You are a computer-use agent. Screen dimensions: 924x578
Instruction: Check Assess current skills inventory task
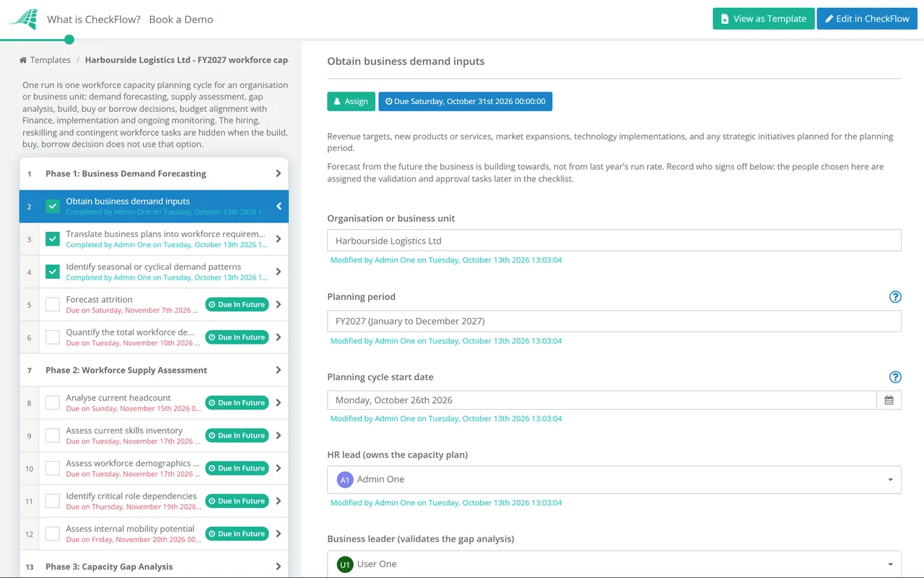tap(53, 436)
